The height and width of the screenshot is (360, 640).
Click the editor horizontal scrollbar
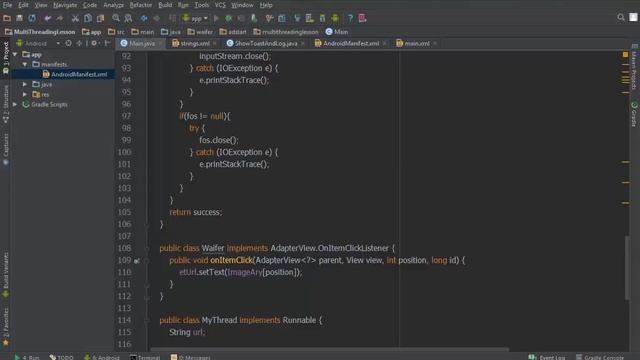tap(329, 349)
